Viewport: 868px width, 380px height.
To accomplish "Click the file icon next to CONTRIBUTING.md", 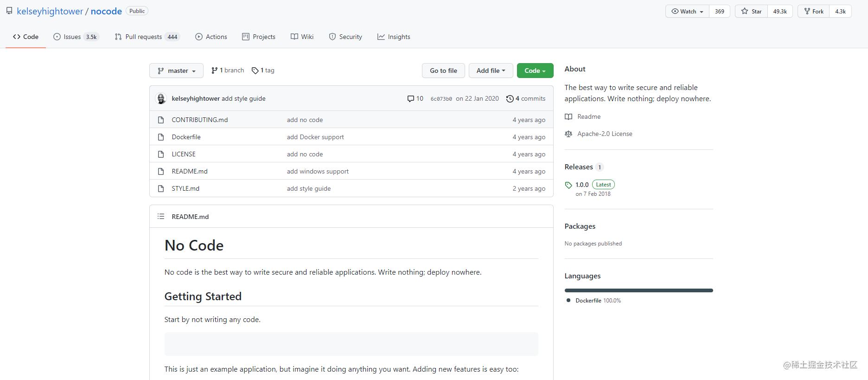I will coord(161,120).
